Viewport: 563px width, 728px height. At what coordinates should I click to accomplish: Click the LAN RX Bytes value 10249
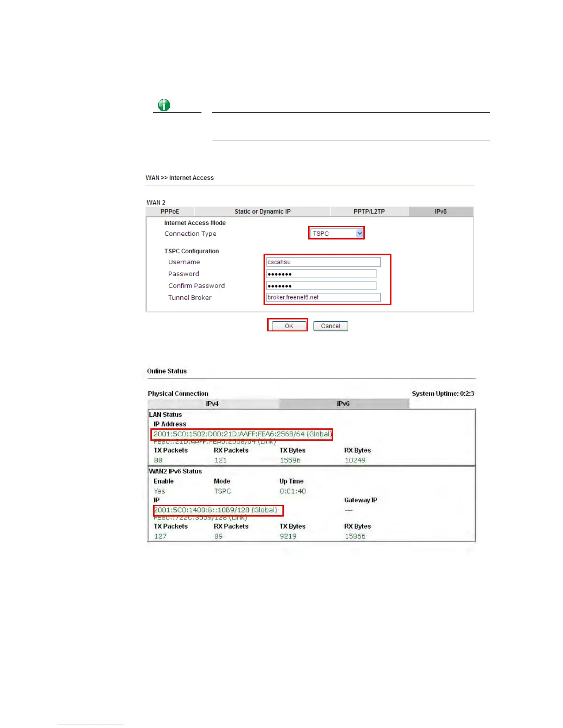pos(356,460)
